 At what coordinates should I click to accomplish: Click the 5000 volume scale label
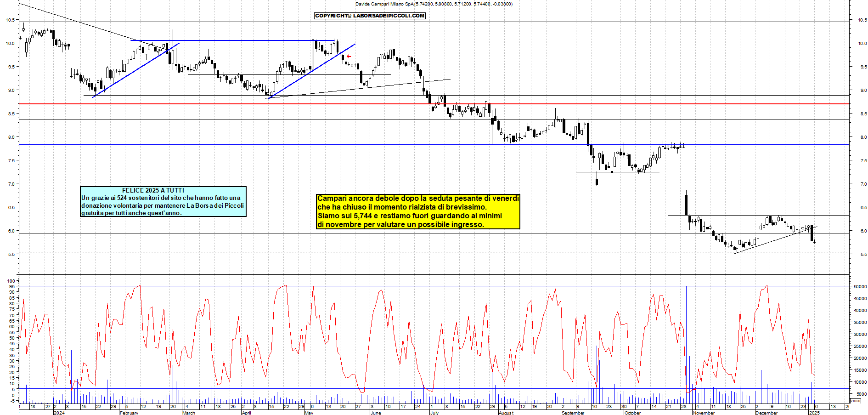click(861, 394)
